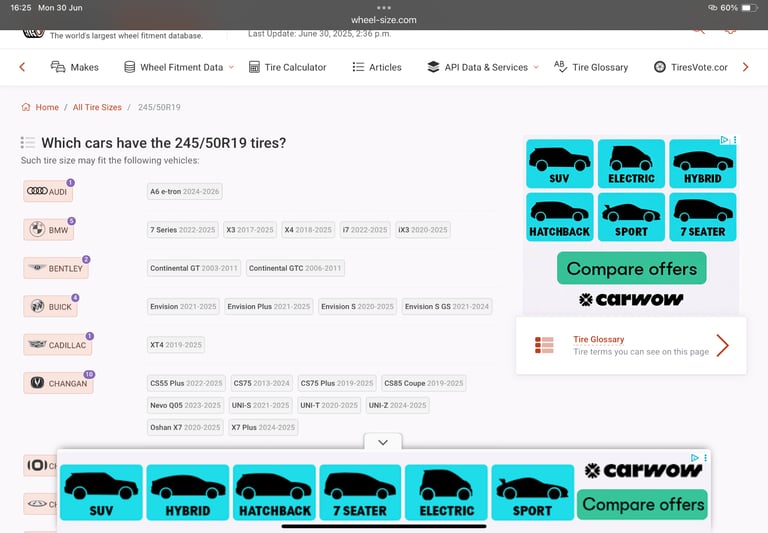Go to the Articles section
Screen dimensions: 768x533
point(377,67)
